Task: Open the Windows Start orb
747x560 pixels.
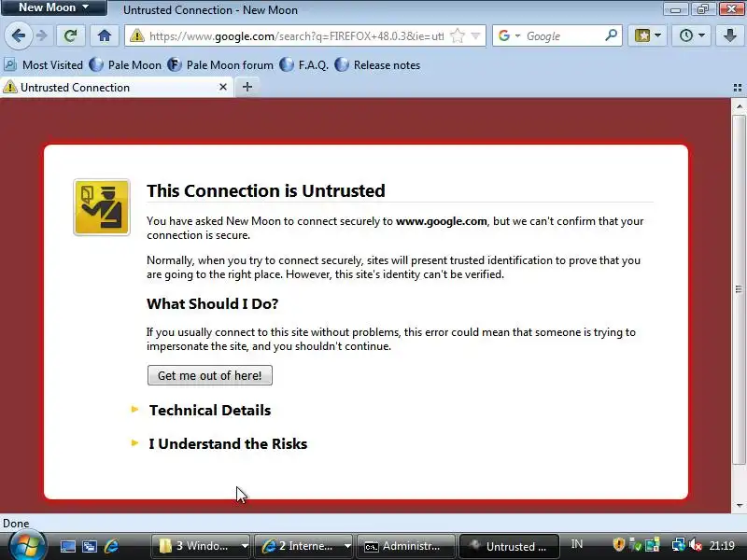Action: coord(27,544)
